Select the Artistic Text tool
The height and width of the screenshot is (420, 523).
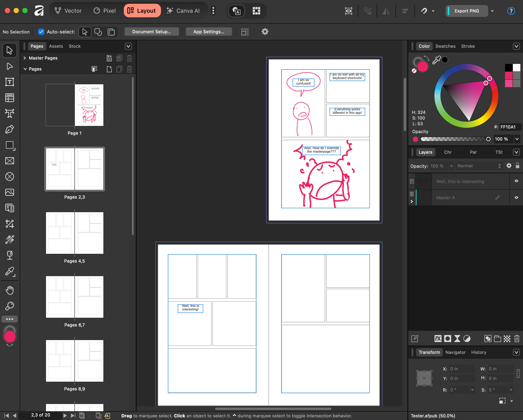click(x=9, y=113)
